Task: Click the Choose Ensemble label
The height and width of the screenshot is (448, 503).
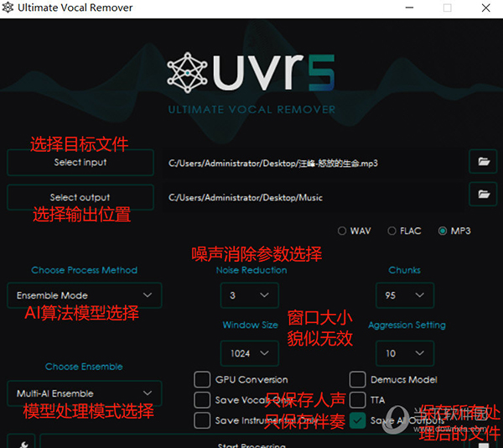Action: [84, 367]
